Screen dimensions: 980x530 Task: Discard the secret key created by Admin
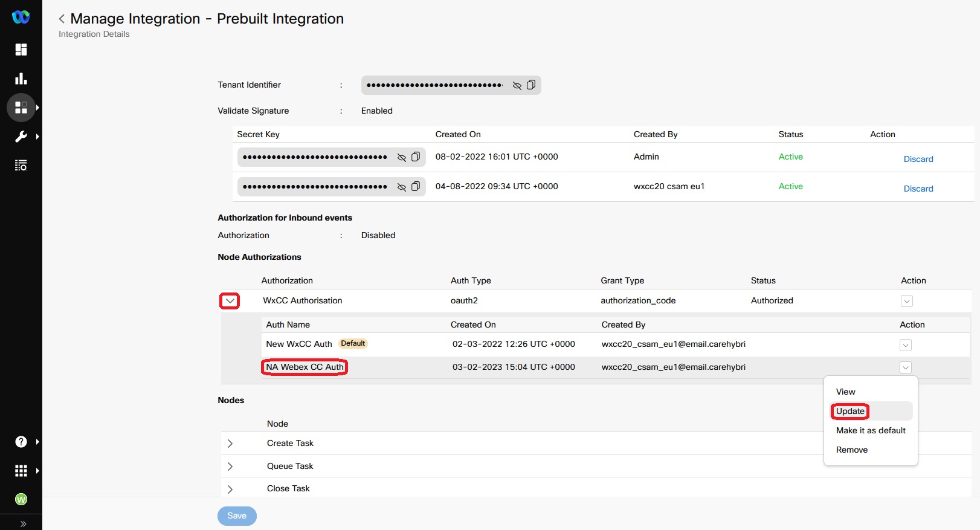(x=918, y=159)
